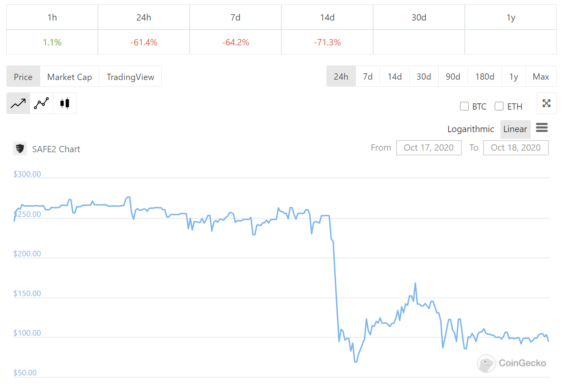Click the CoinGecko watermark logo
This screenshot has width=565, height=392.
(x=486, y=363)
